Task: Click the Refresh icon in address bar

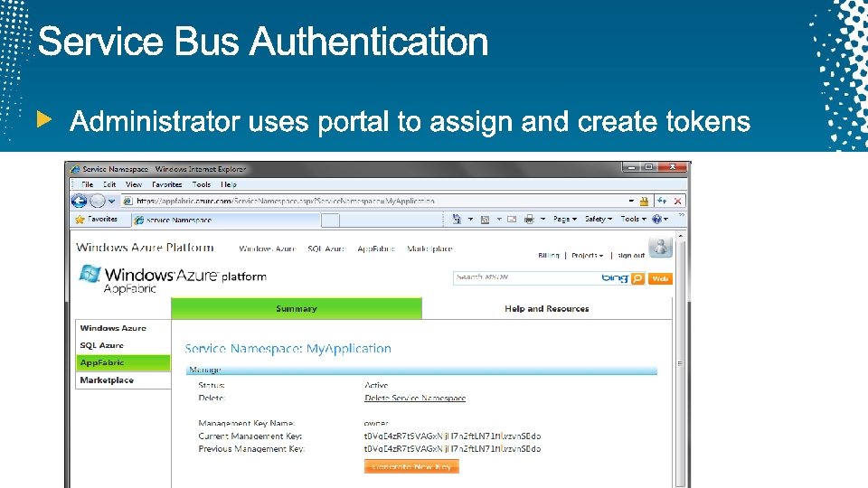Action: click(662, 201)
